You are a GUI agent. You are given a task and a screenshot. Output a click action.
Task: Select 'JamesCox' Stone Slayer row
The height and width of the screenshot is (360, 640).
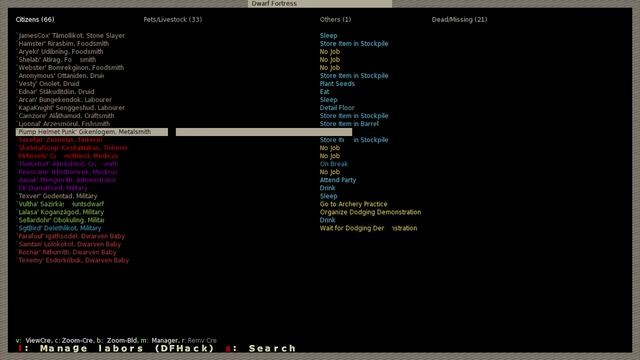click(71, 36)
